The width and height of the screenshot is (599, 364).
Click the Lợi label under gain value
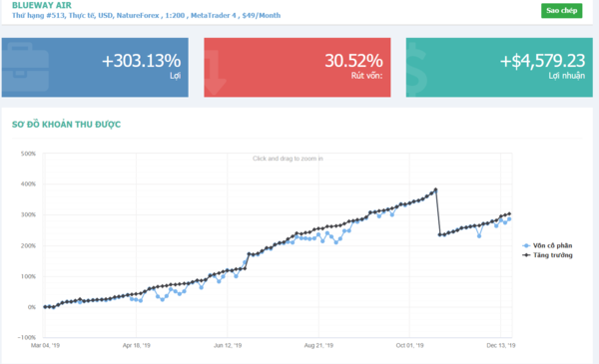point(176,76)
